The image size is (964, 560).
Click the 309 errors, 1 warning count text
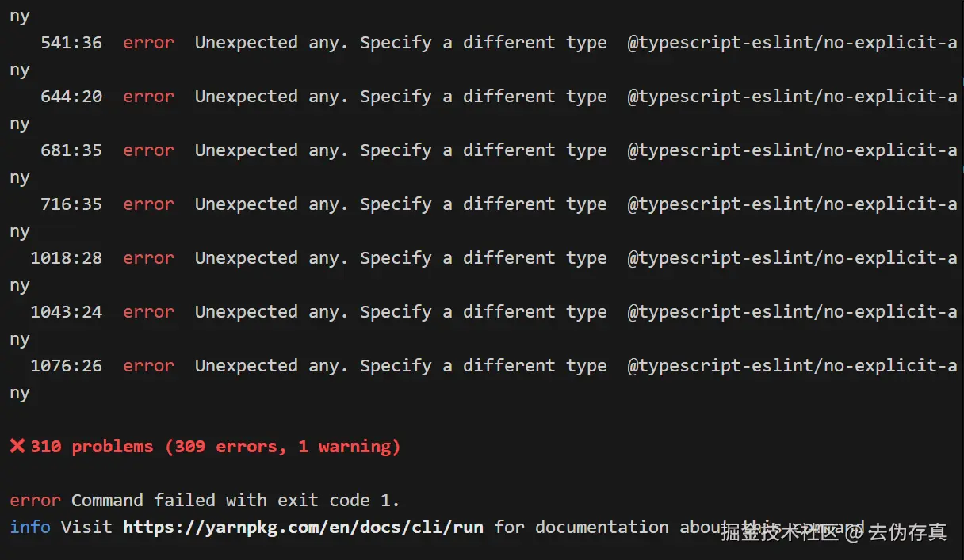click(283, 447)
